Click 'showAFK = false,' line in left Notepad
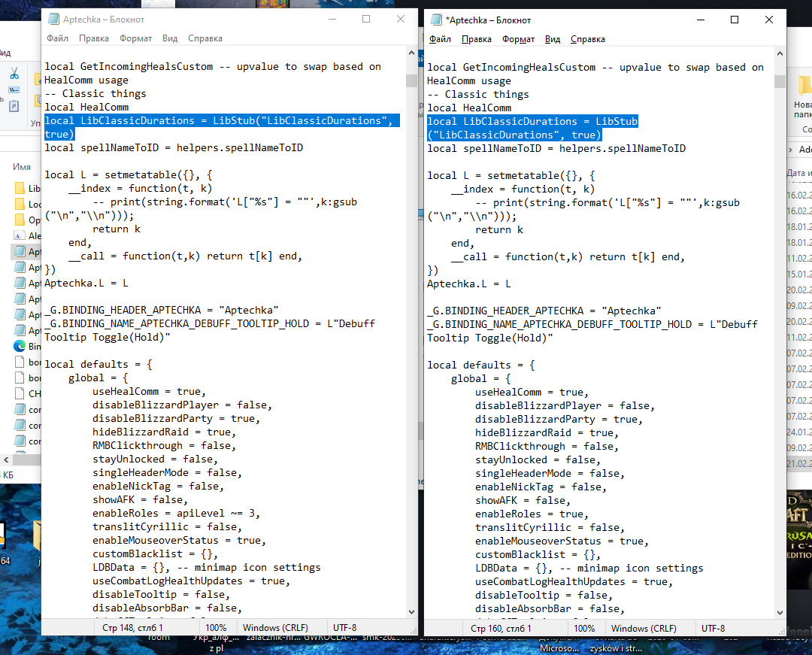812x655 pixels. (x=140, y=499)
